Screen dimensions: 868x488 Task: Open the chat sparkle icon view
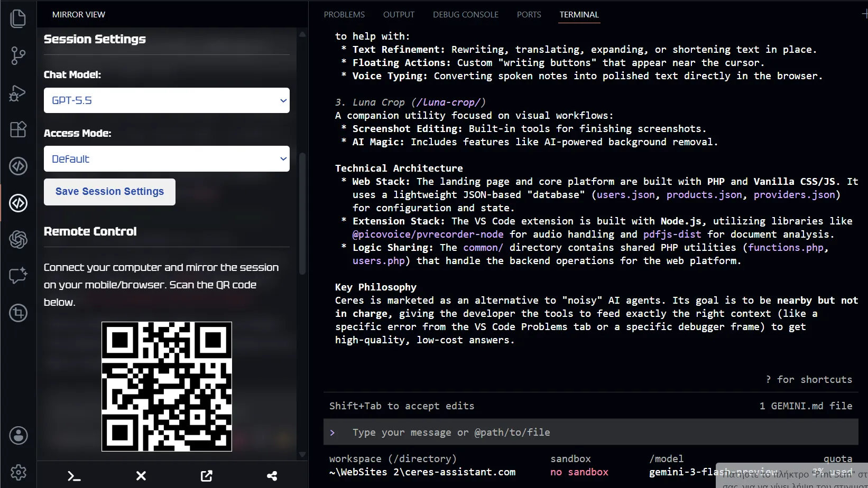coord(18,276)
